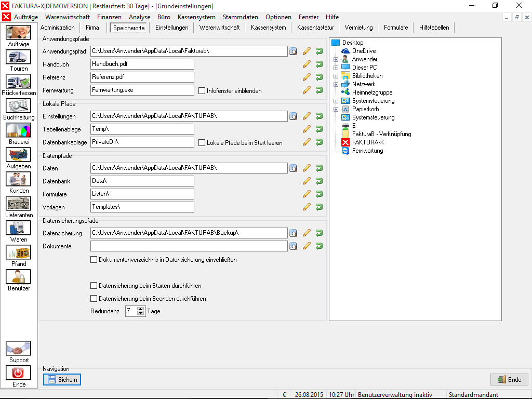Toggle Lokale Pfade beim Start leeren
This screenshot has height=399, width=532.
coord(202,143)
